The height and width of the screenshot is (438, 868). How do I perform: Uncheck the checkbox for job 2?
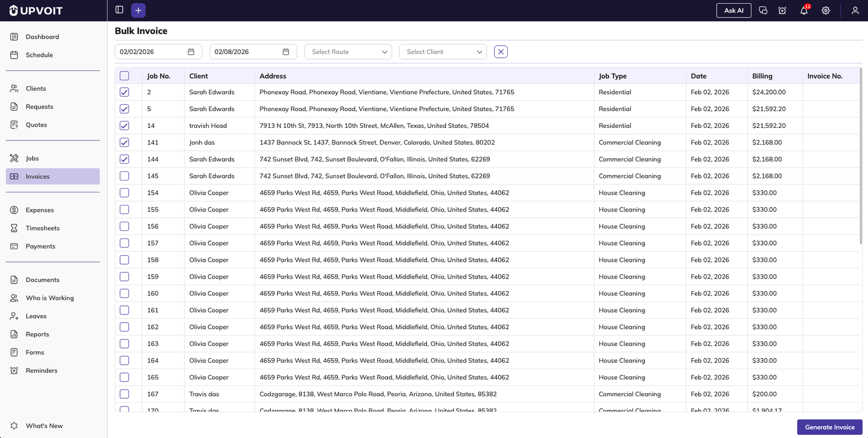point(124,92)
